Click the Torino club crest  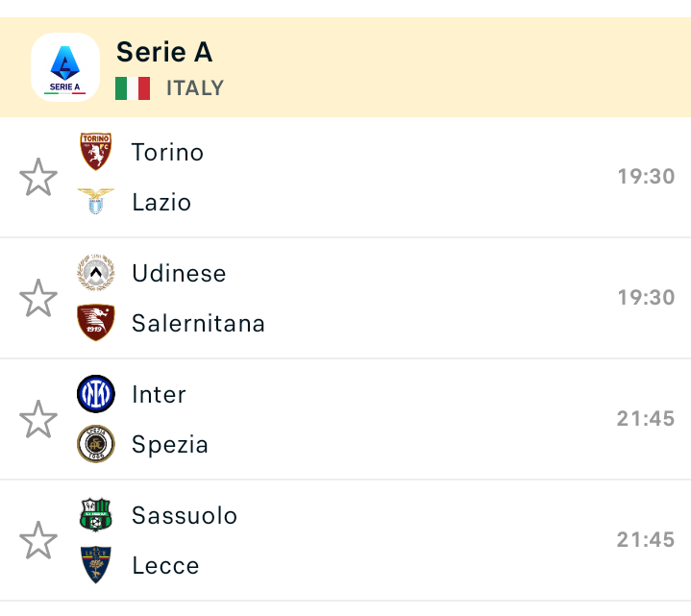(96, 152)
